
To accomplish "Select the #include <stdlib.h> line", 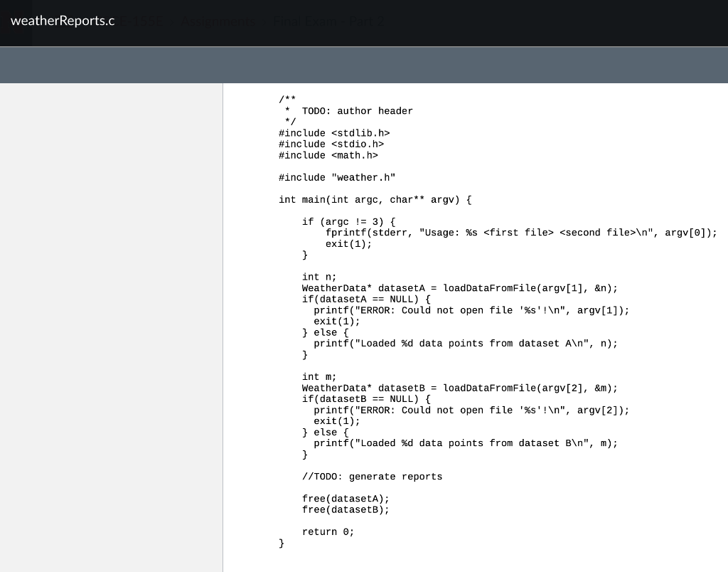I will (334, 133).
